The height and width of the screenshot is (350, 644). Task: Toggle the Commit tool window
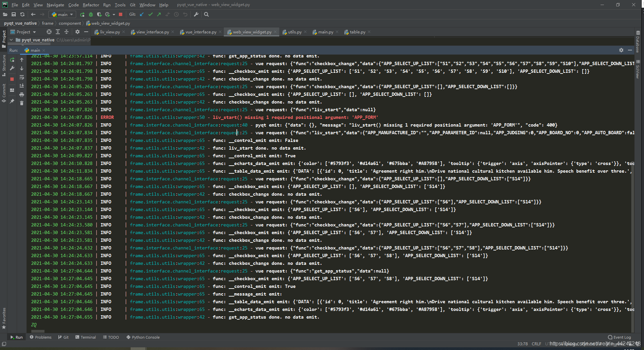coord(4,93)
